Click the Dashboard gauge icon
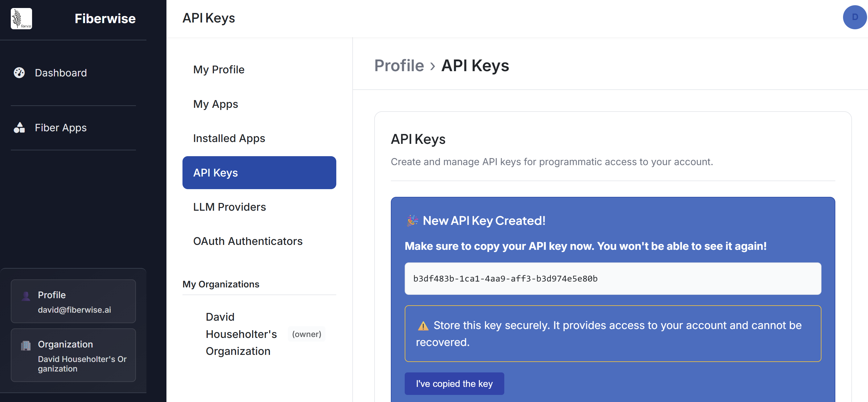This screenshot has width=868, height=402. pyautogui.click(x=19, y=73)
